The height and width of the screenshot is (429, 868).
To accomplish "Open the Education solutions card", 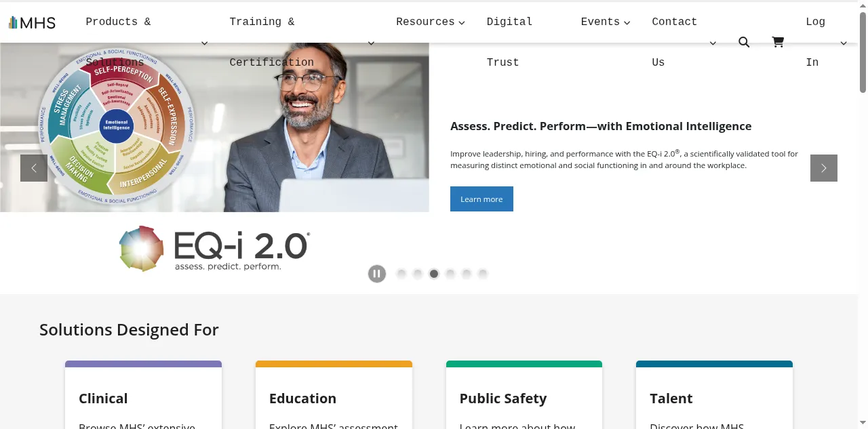I will 334,395.
